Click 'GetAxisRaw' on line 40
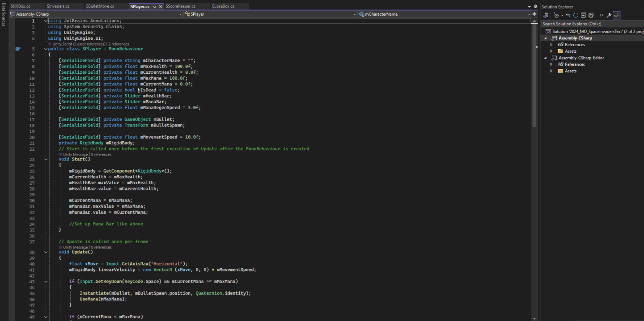 (135, 264)
